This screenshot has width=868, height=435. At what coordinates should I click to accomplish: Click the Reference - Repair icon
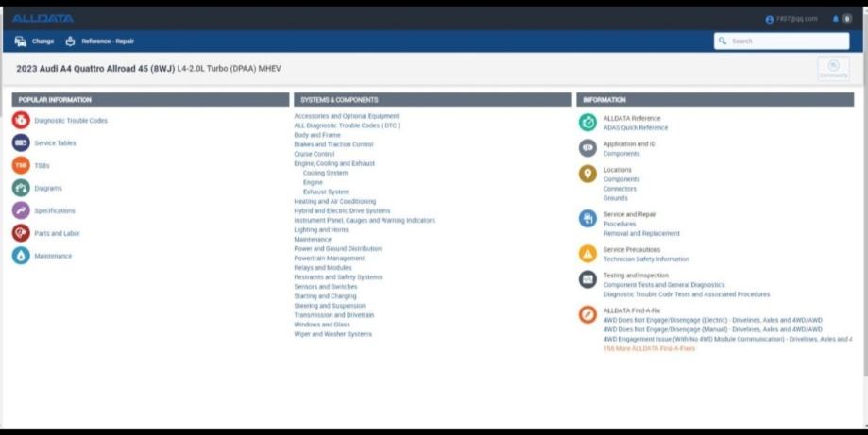(70, 41)
